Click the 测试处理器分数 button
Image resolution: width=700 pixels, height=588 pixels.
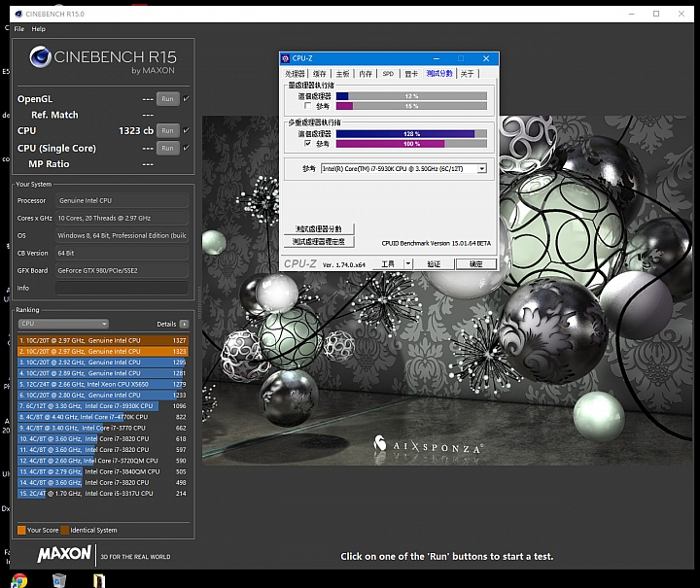[319, 228]
